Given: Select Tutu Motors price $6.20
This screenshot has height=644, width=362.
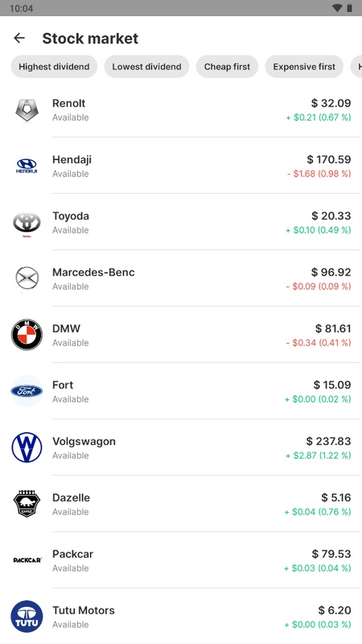Looking at the screenshot, I should [x=335, y=610].
